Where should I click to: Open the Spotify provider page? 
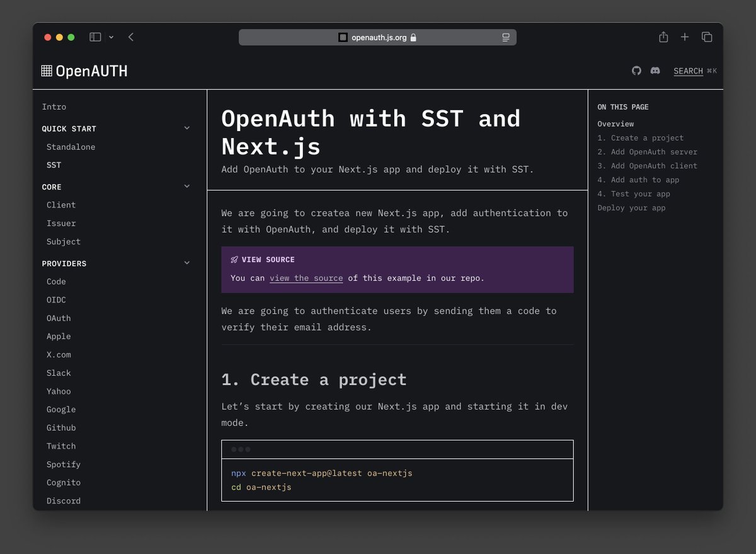(x=64, y=465)
